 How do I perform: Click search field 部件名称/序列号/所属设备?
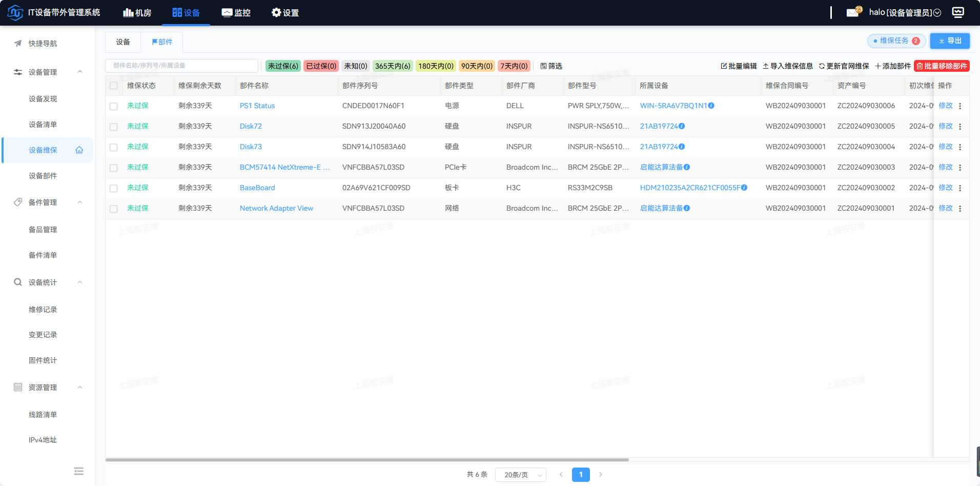point(181,66)
